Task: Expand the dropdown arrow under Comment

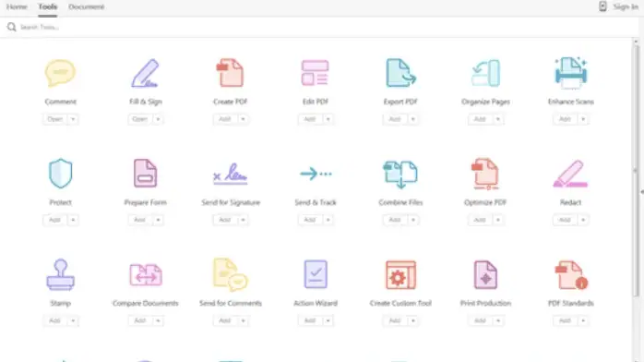Action: point(73,119)
